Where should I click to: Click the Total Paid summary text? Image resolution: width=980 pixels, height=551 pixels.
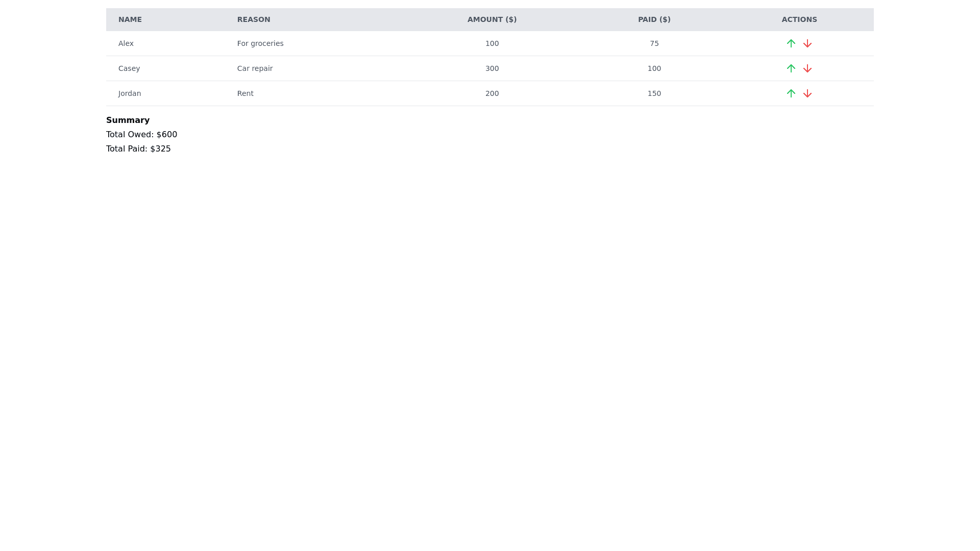click(x=138, y=149)
